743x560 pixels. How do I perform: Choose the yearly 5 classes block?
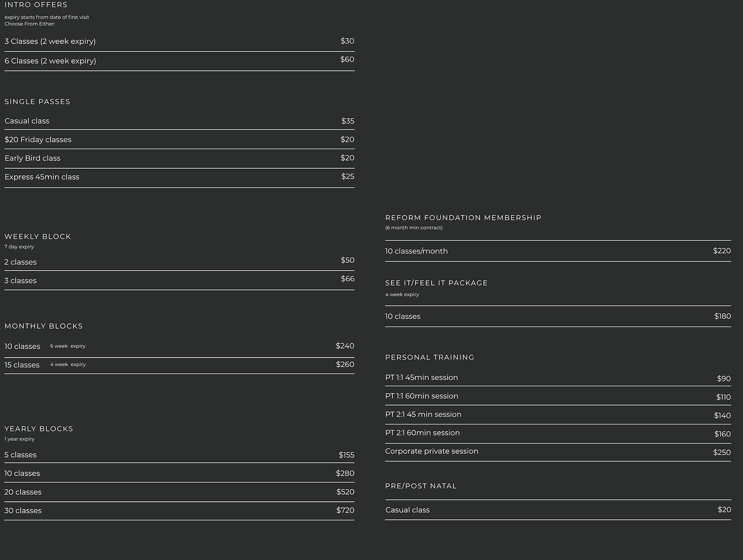[x=21, y=455]
